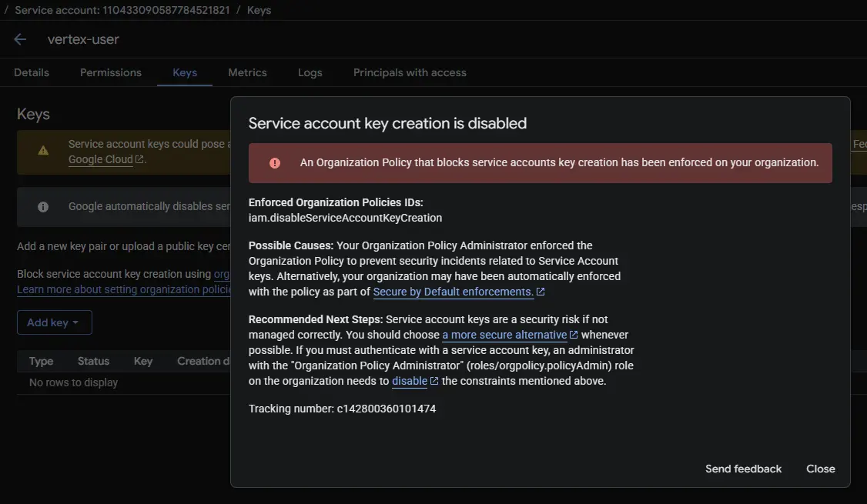The height and width of the screenshot is (504, 867).
Task: Open the 'a more secure alternative' link
Action: [x=504, y=335]
